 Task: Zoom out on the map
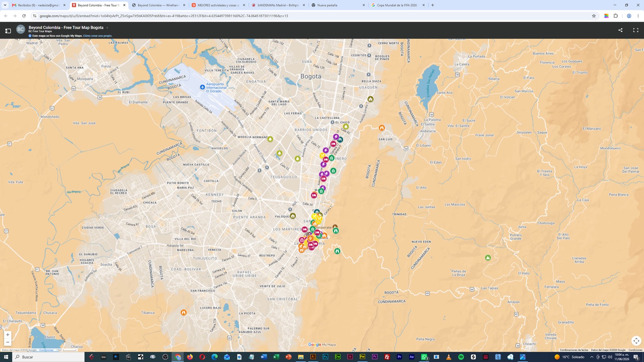8,342
